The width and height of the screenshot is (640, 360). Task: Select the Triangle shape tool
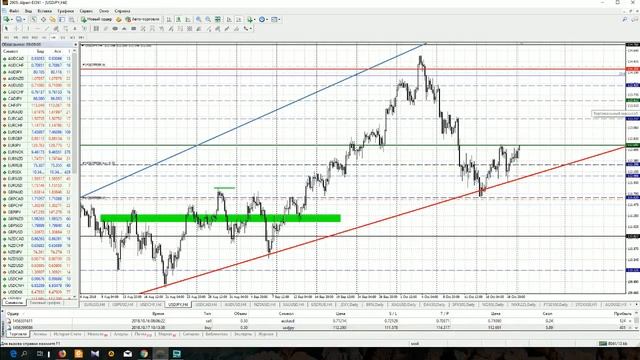coord(124,29)
